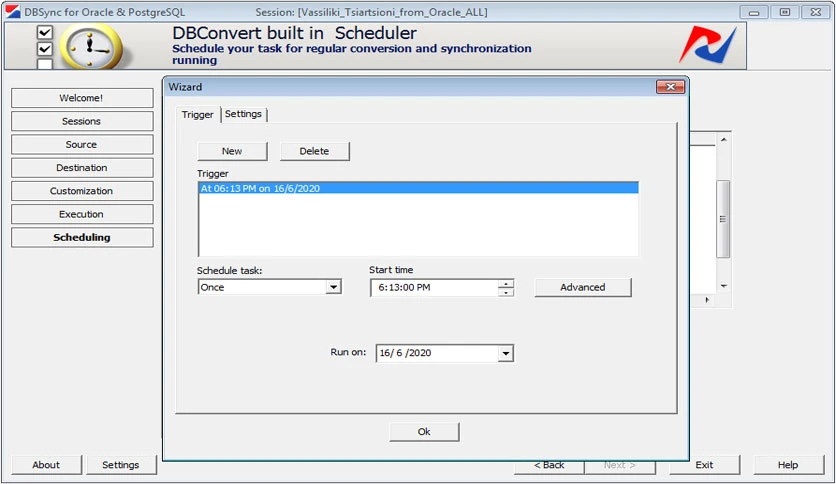Open Help
The height and width of the screenshot is (484, 836).
pyautogui.click(x=788, y=465)
